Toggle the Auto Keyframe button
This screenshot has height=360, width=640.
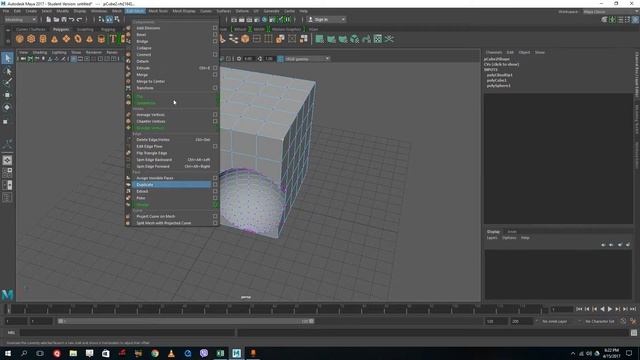point(623,321)
